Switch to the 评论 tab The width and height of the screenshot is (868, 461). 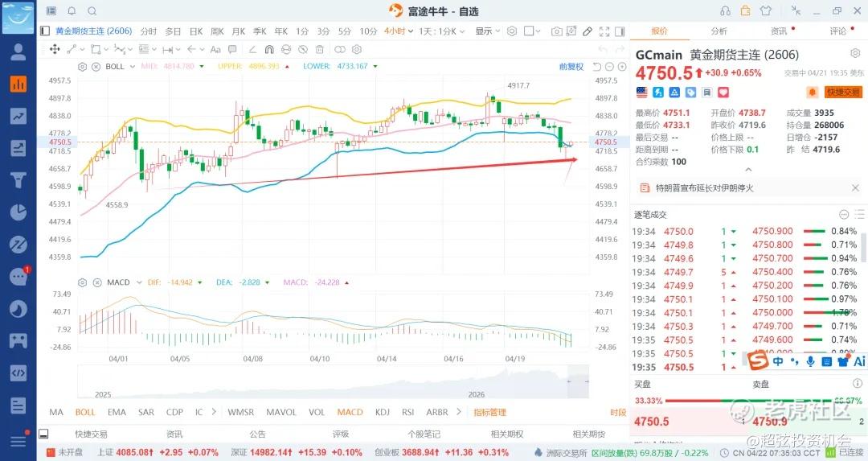point(838,31)
